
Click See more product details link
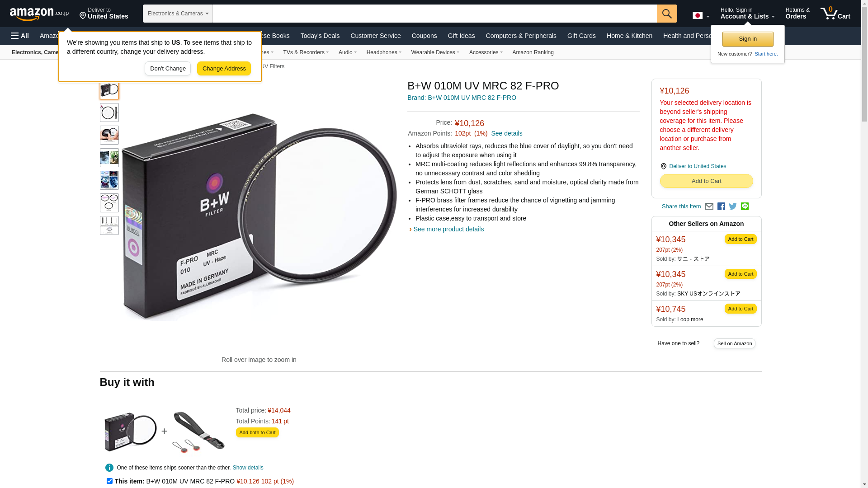[x=448, y=229]
